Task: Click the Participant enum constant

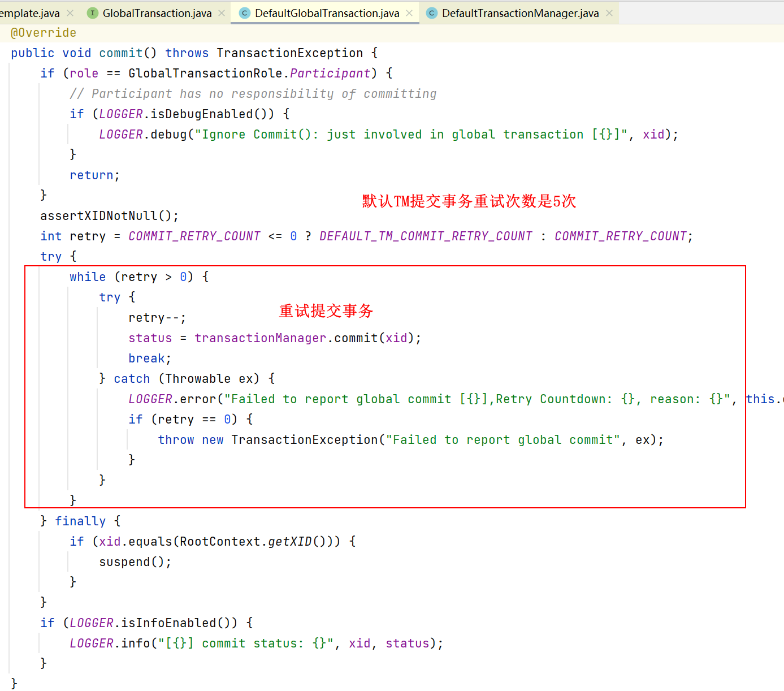Action: coord(330,74)
